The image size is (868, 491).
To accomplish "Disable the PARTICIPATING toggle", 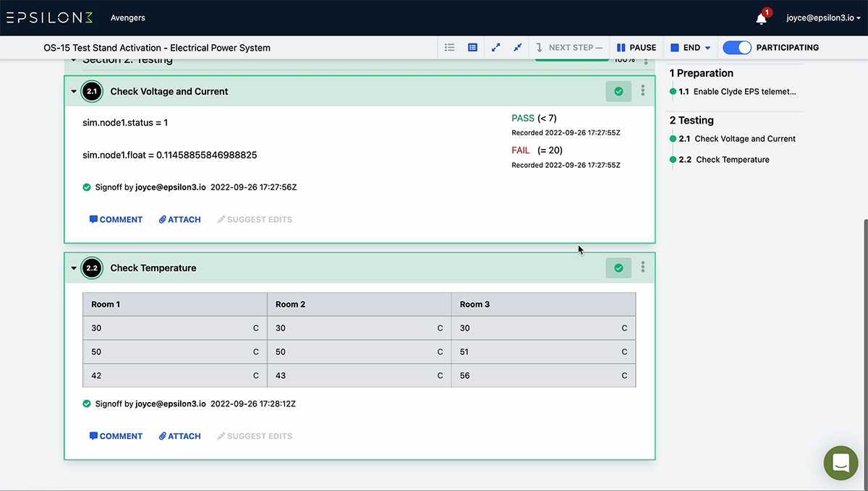I will coord(737,47).
